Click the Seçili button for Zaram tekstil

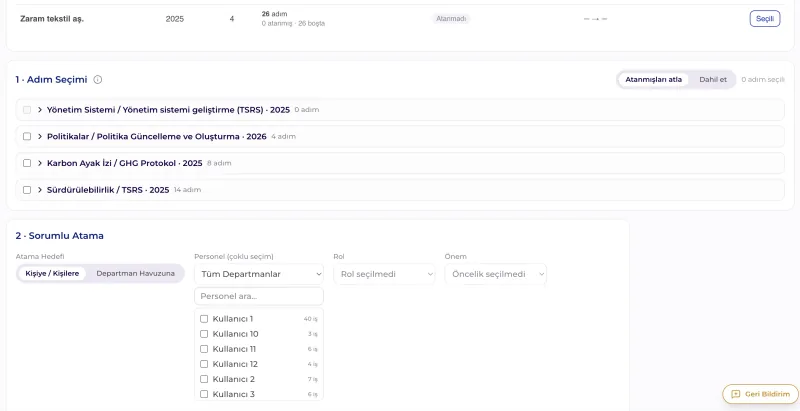765,18
